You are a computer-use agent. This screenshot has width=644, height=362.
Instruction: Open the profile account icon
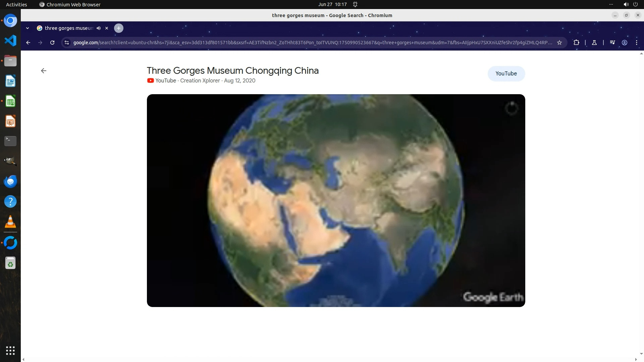pos(625,43)
